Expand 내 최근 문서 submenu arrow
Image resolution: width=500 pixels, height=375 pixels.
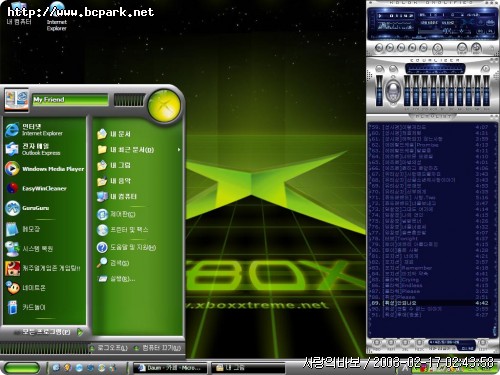[x=179, y=150]
